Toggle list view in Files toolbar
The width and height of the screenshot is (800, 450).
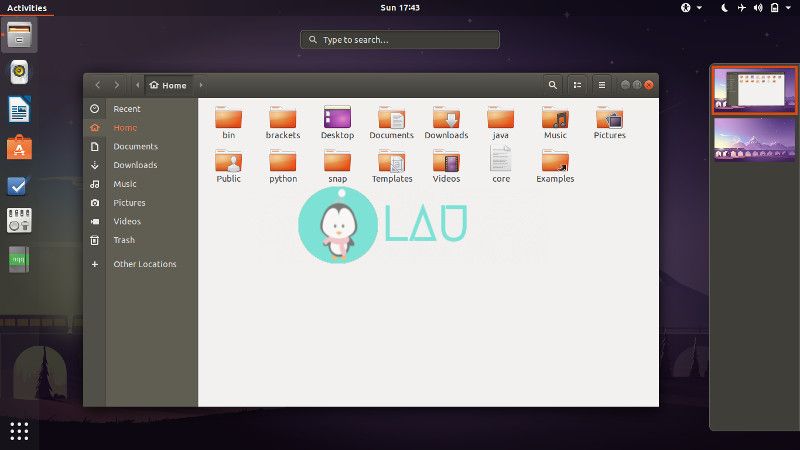click(577, 85)
